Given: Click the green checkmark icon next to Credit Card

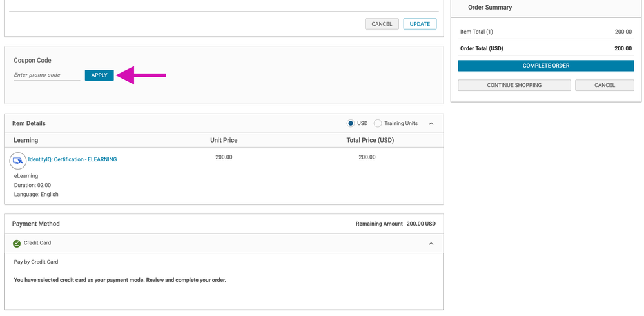Looking at the screenshot, I should tap(17, 244).
